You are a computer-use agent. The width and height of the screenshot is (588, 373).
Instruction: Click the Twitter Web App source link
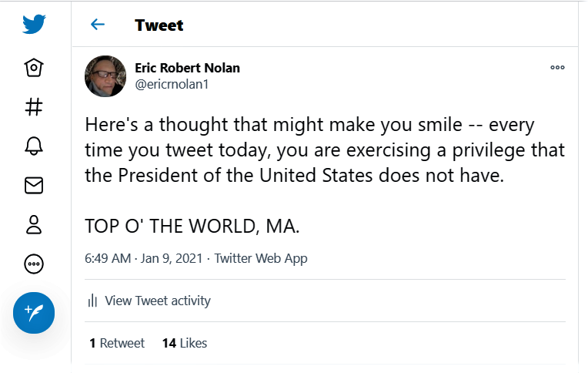(261, 258)
